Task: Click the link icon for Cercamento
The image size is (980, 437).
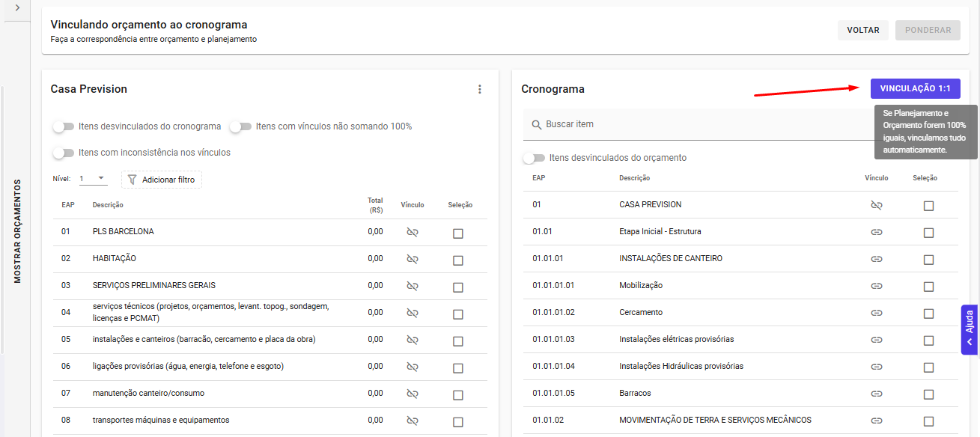Action: pos(877,313)
